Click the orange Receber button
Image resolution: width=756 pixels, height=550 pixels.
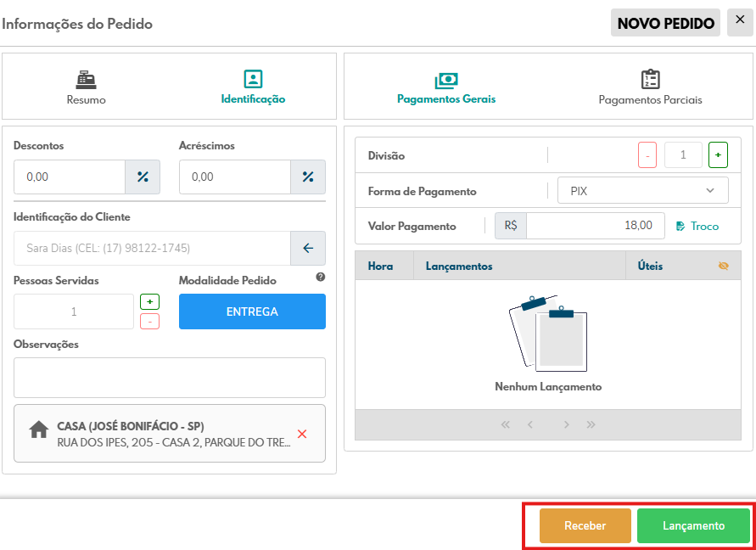585,525
